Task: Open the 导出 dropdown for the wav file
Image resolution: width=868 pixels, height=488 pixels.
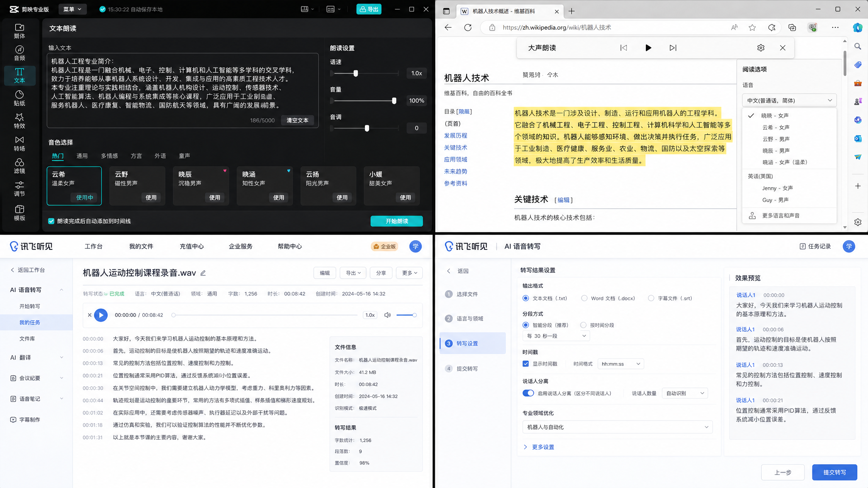Action: 353,273
